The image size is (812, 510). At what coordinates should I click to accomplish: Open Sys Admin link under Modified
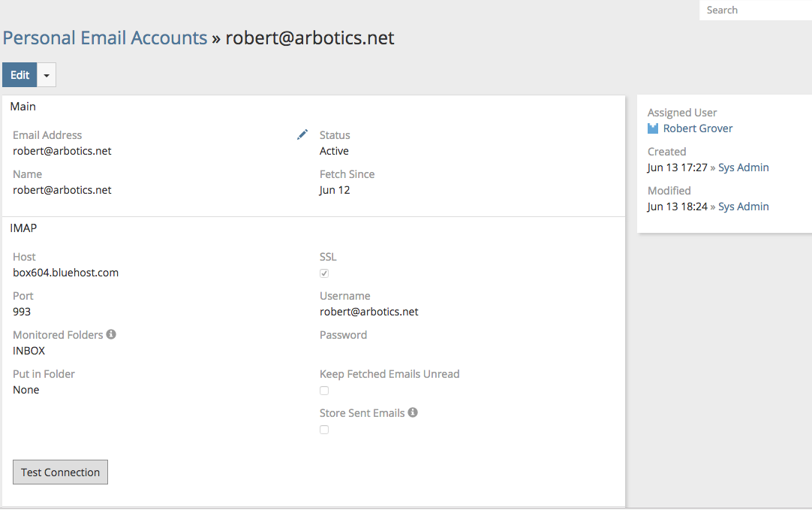point(743,207)
